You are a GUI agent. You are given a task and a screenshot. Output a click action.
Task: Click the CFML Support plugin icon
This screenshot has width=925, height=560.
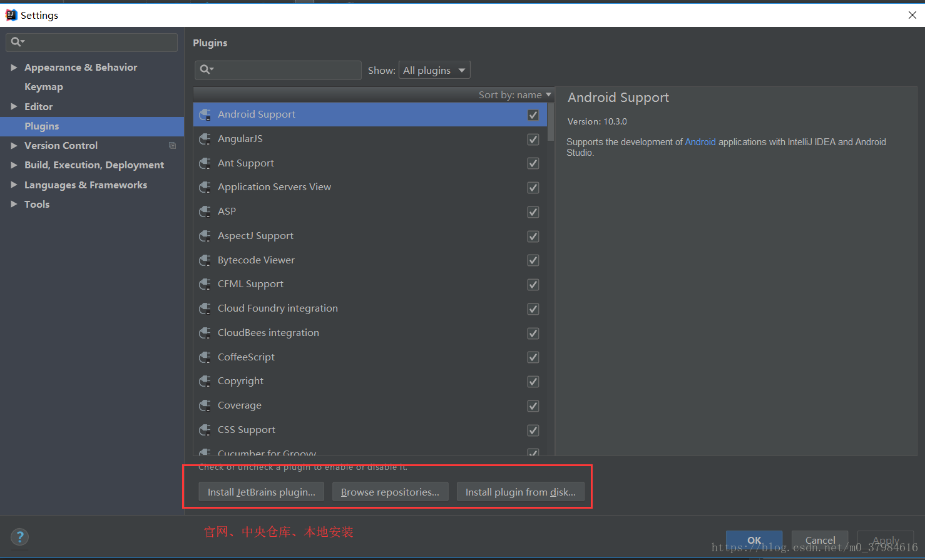(205, 284)
